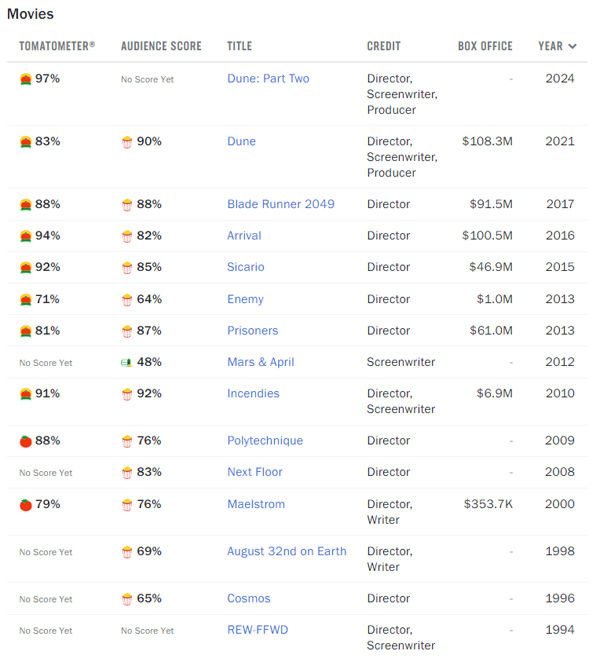600x662 pixels.
Task: Click the 48% audience score value
Action: (x=149, y=362)
